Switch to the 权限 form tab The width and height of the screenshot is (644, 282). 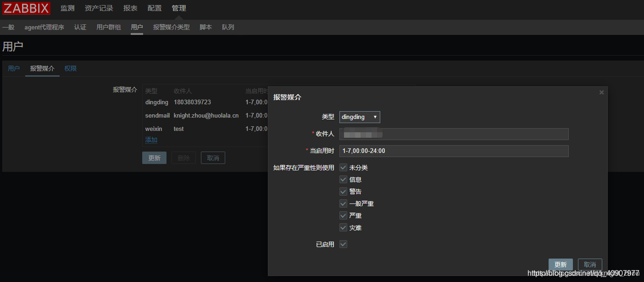click(x=71, y=68)
